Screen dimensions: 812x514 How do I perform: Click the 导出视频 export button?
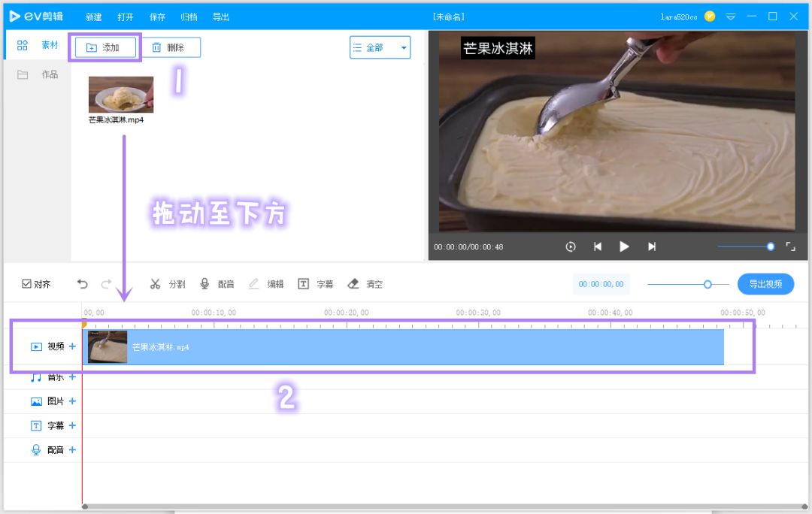click(x=765, y=284)
